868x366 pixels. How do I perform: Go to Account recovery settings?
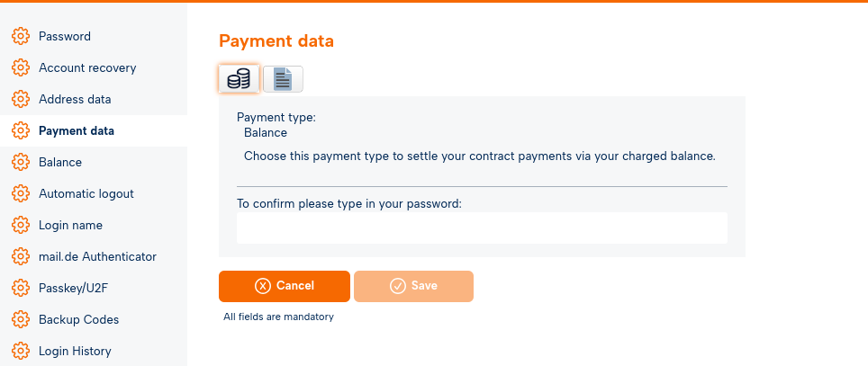87,68
